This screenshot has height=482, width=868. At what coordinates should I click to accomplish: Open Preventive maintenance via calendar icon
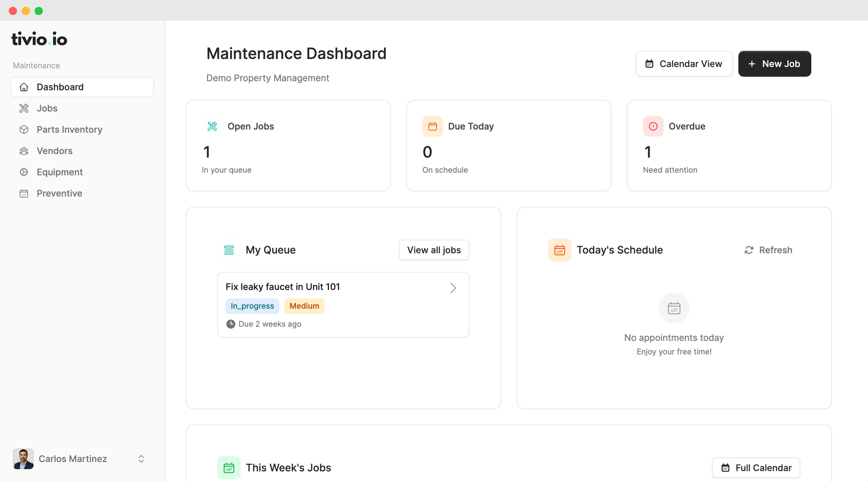[24, 193]
